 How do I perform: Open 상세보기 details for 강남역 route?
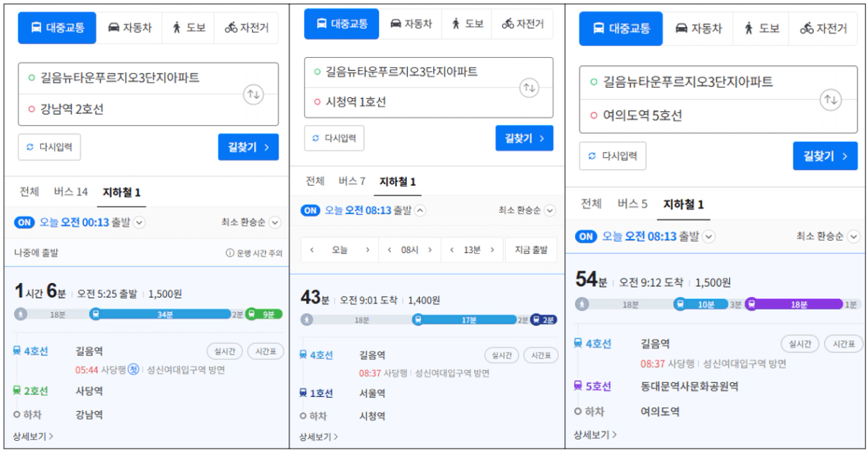(x=33, y=436)
